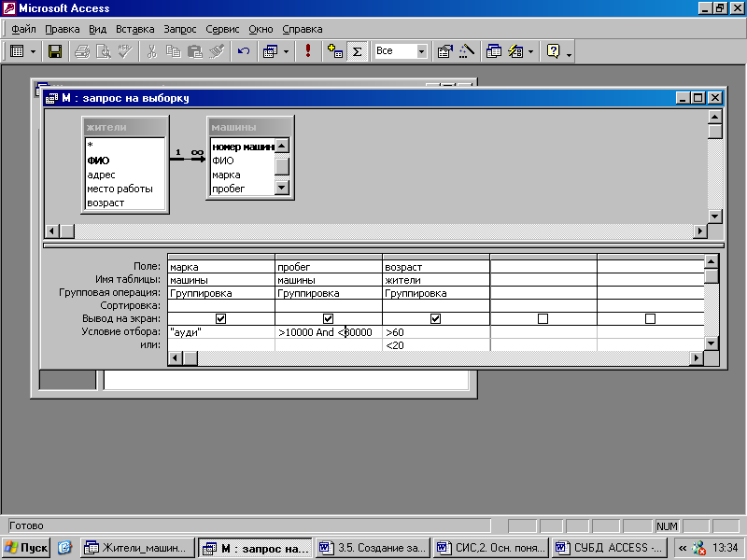Screen dimensions: 747x560
Task: Open the Properties toolbar icon
Action: (x=445, y=51)
